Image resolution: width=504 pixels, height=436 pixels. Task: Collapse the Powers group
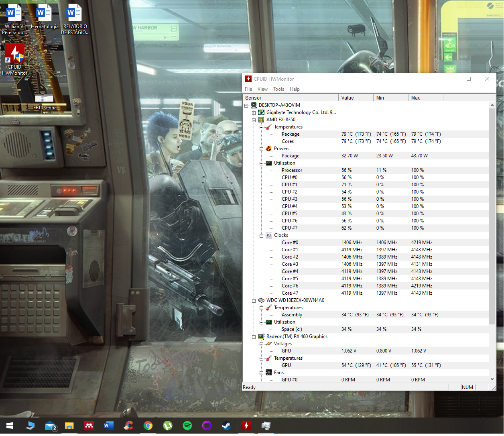261,149
